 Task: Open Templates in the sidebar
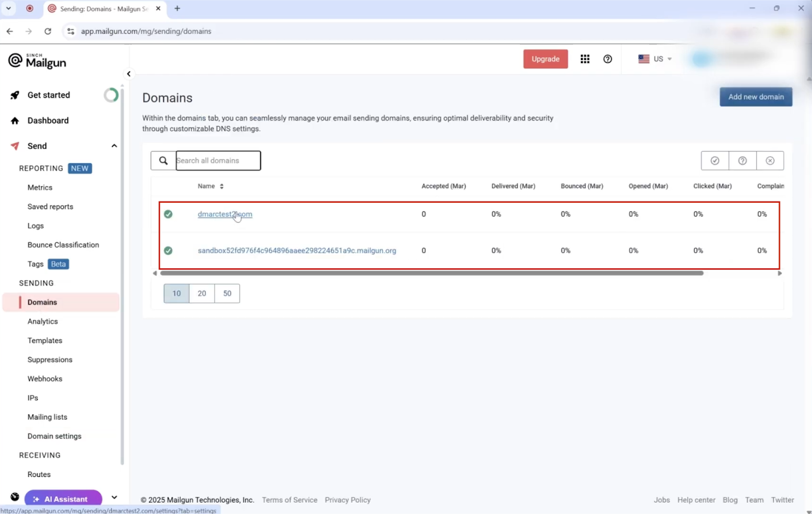(x=45, y=340)
